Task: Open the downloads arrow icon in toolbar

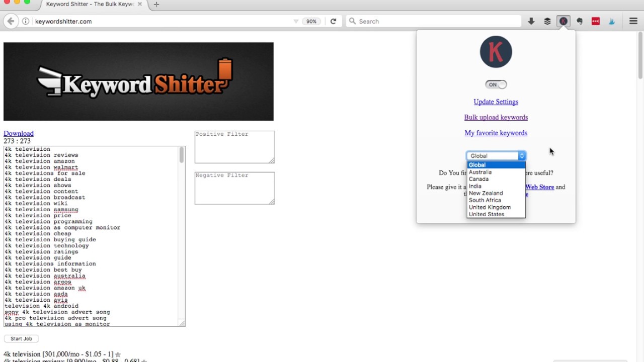Action: (x=531, y=21)
